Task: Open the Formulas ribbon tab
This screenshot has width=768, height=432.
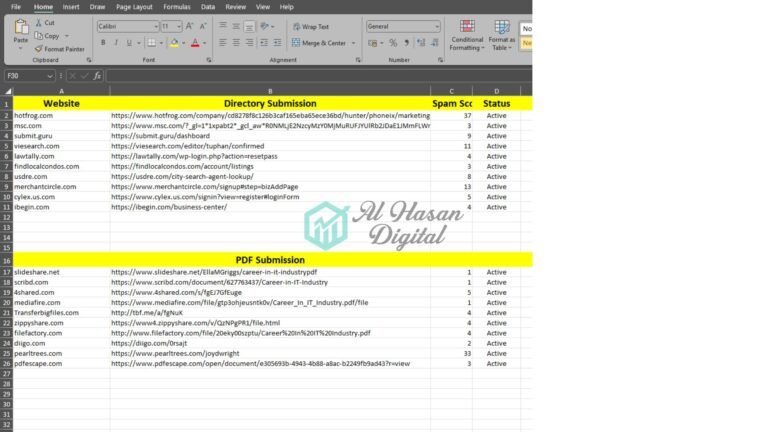Action: [x=176, y=6]
